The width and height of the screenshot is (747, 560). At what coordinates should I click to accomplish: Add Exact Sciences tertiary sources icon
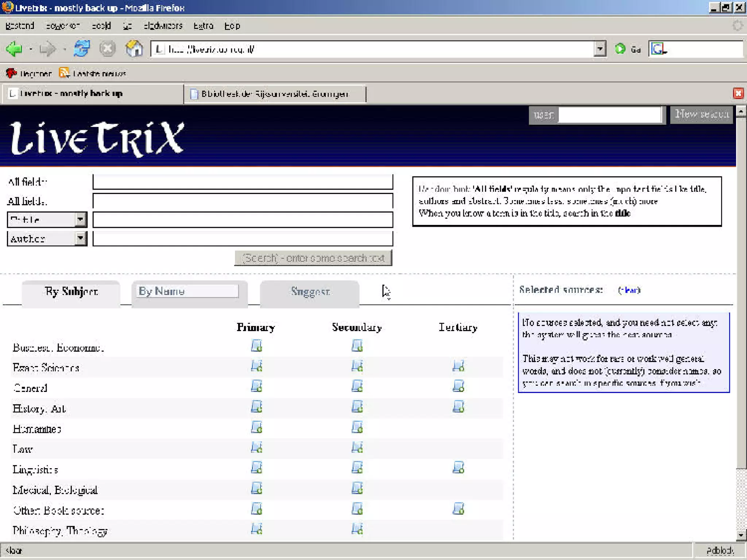point(458,366)
